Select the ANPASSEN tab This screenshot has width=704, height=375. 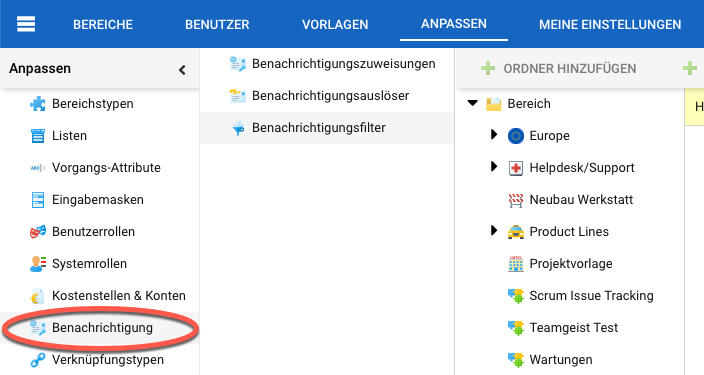[x=453, y=24]
